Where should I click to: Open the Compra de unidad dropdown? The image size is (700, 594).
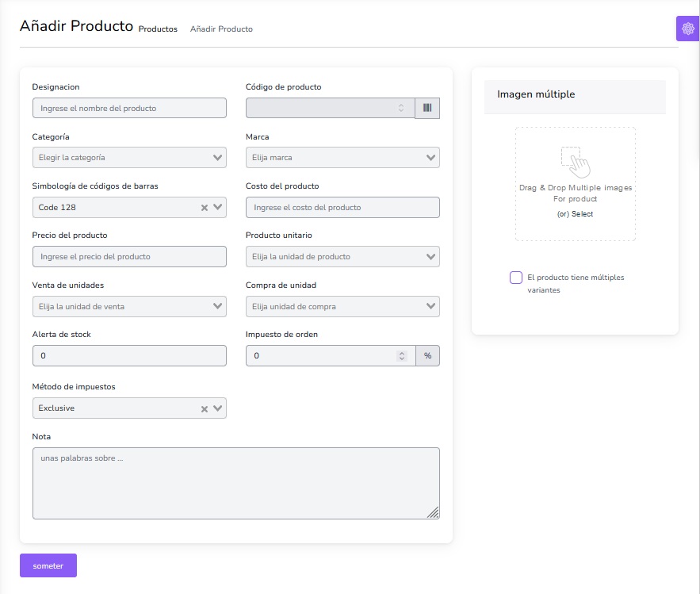342,306
